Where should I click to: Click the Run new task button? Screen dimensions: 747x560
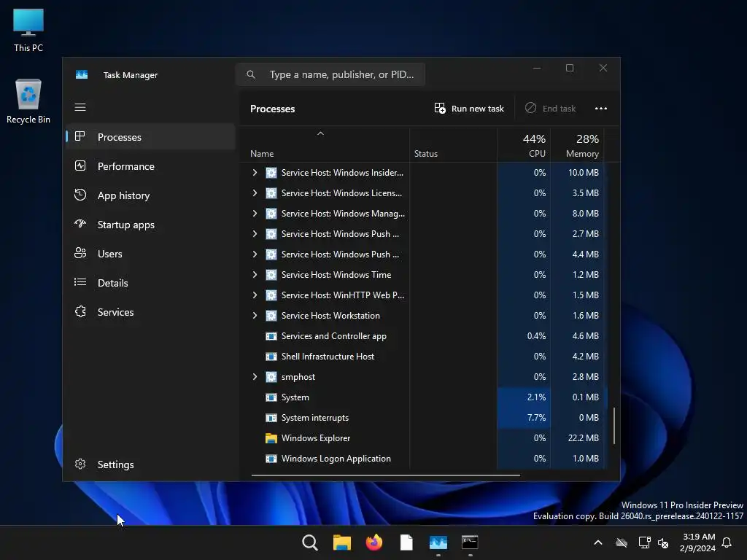pyautogui.click(x=469, y=109)
